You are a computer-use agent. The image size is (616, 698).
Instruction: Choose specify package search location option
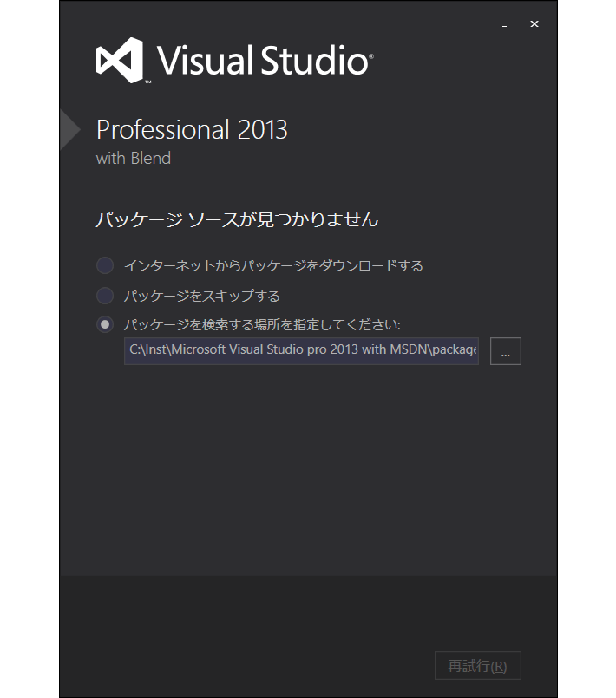point(105,324)
